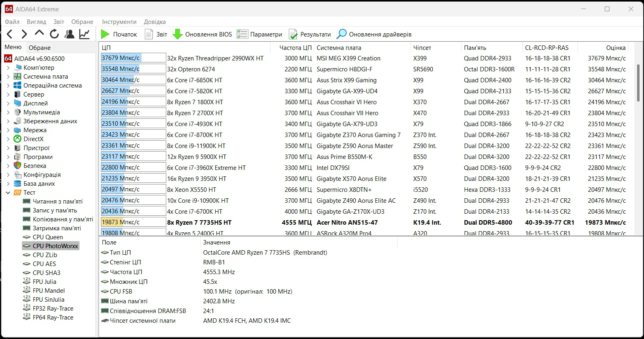Expand the Системна плата tree node
Screen dimensions: 644x339
coord(8,77)
